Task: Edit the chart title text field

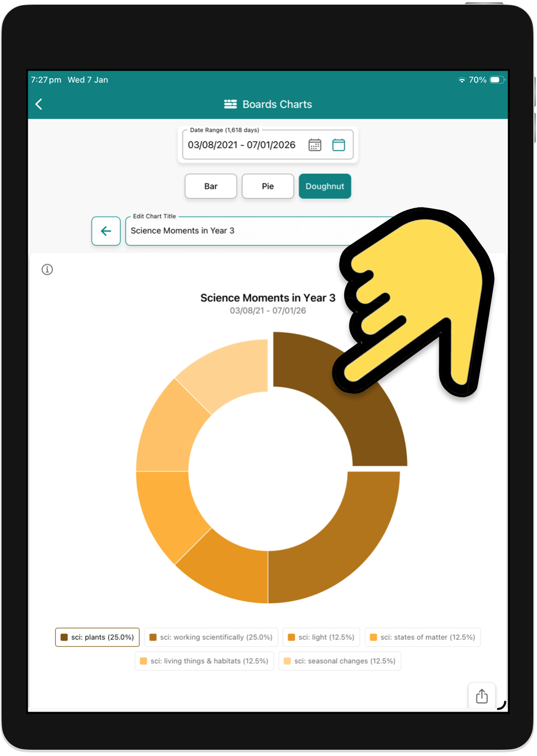Action: pyautogui.click(x=235, y=231)
